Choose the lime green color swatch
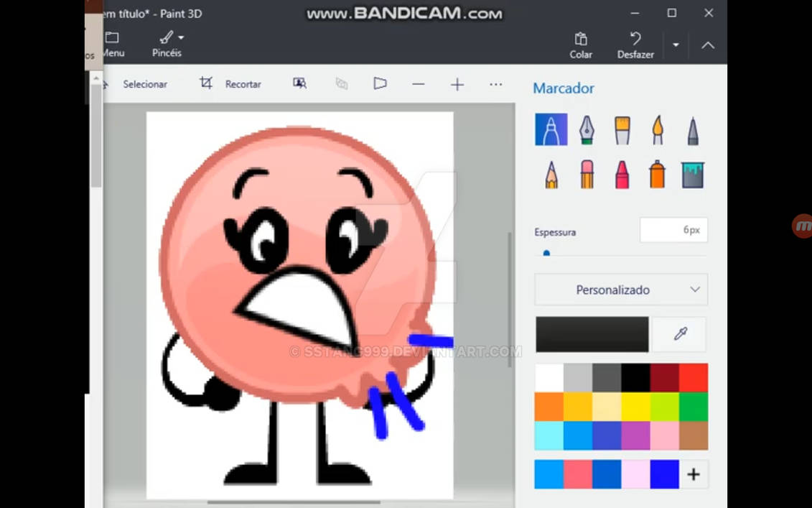Viewport: 812px width, 508px height. point(664,407)
